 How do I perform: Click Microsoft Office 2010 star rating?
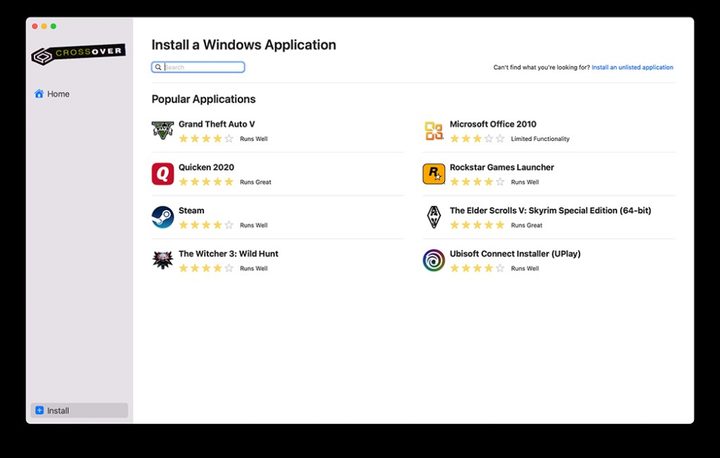tap(477, 139)
